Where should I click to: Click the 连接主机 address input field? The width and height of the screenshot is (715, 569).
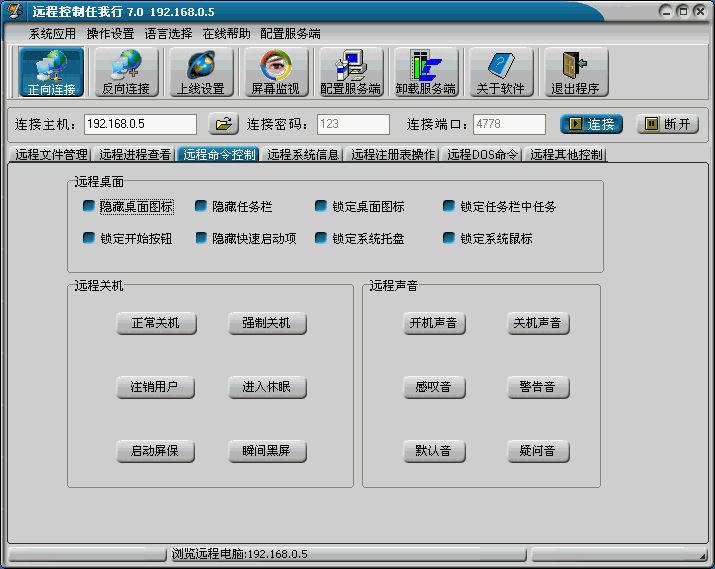click(140, 124)
